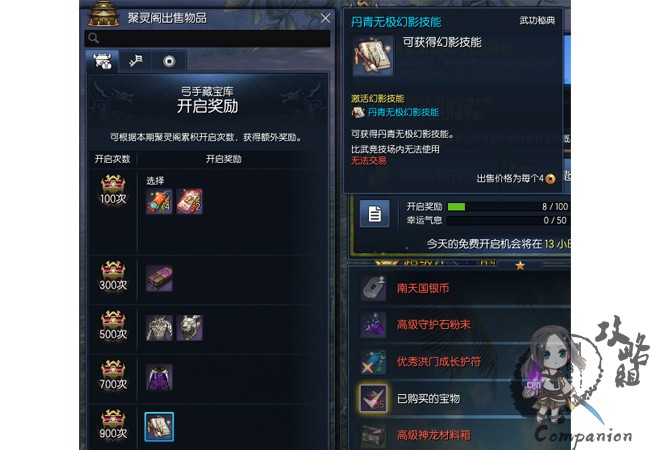Select the helmet equipment tab icon
This screenshot has width=650, height=450.
tap(102, 61)
